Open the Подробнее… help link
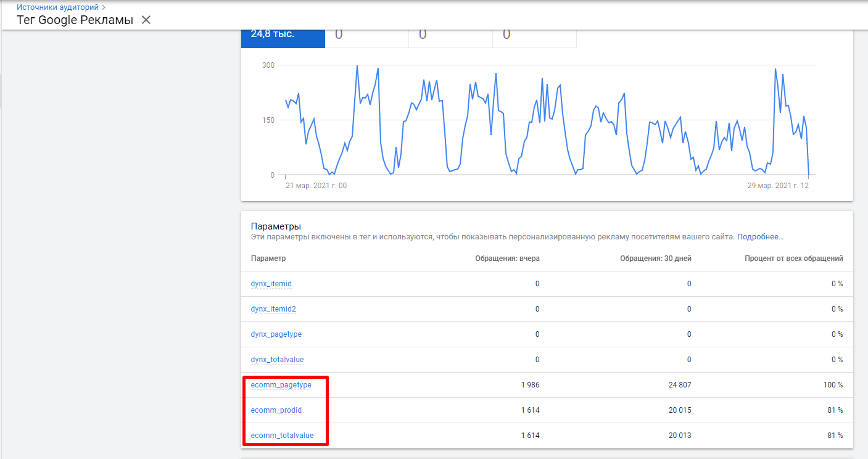 (x=760, y=237)
